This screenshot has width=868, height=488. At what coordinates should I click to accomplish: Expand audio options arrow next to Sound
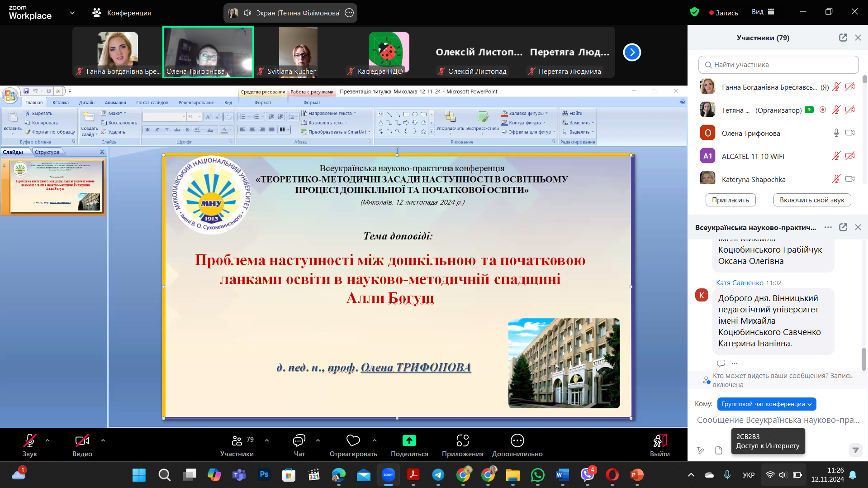point(47,440)
